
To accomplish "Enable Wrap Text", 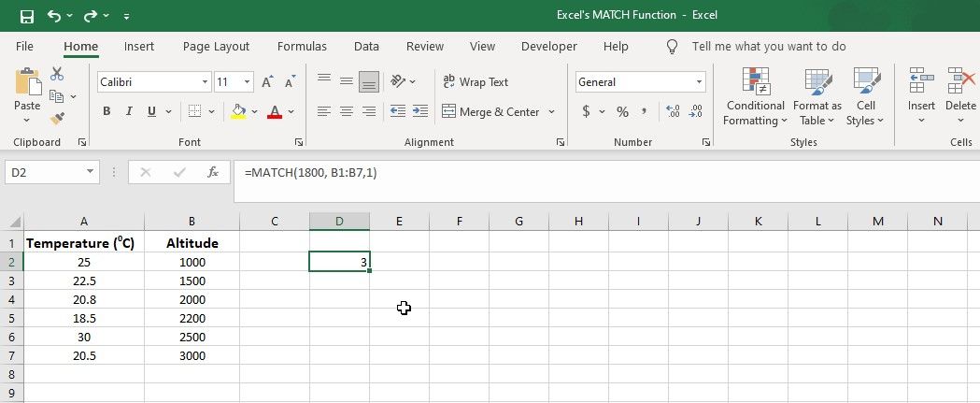I will click(476, 82).
